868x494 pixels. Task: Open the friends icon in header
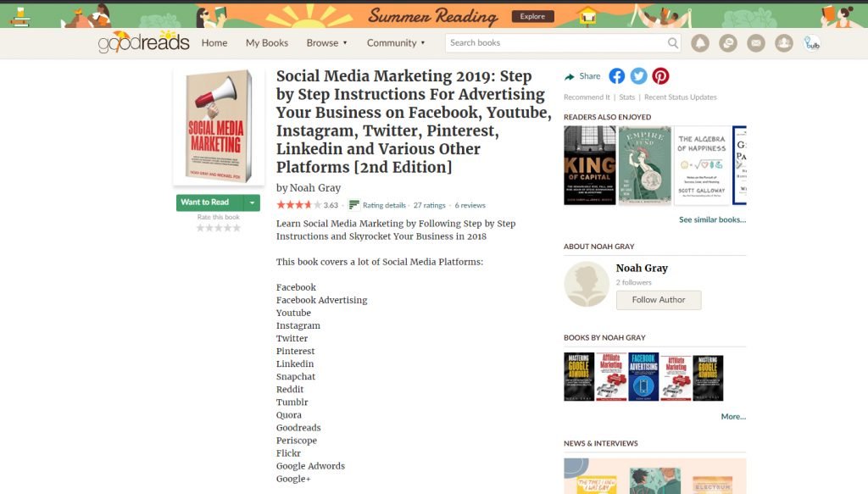[784, 43]
